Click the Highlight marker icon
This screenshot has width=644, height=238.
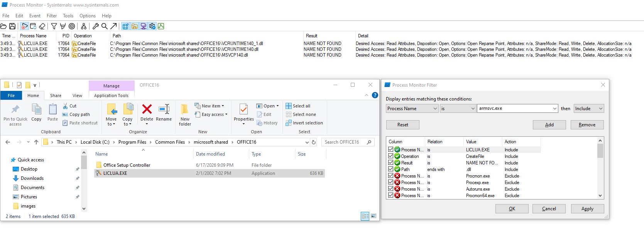tap(63, 26)
